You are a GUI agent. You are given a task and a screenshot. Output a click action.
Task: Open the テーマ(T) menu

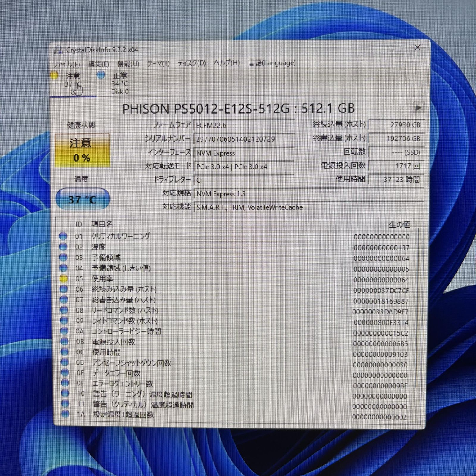pos(158,63)
